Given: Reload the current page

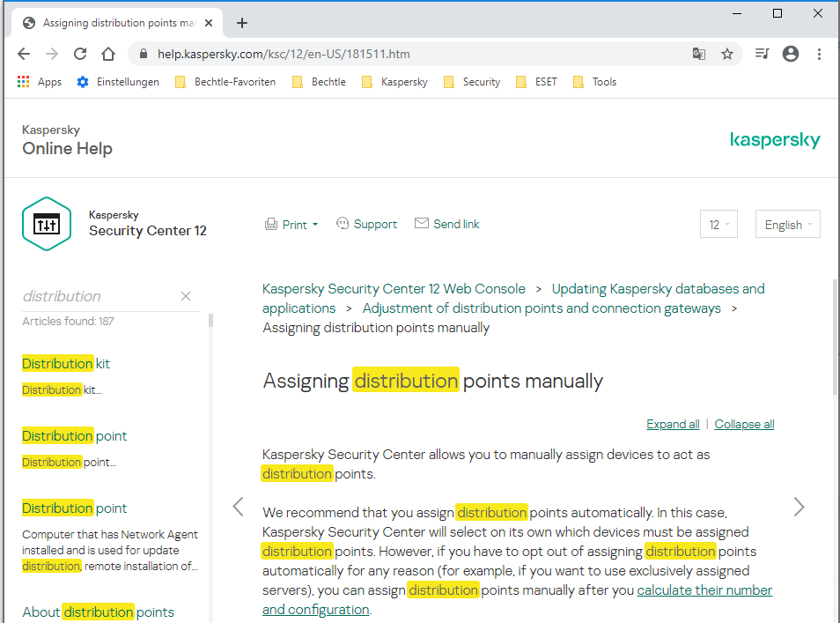Looking at the screenshot, I should pos(80,54).
